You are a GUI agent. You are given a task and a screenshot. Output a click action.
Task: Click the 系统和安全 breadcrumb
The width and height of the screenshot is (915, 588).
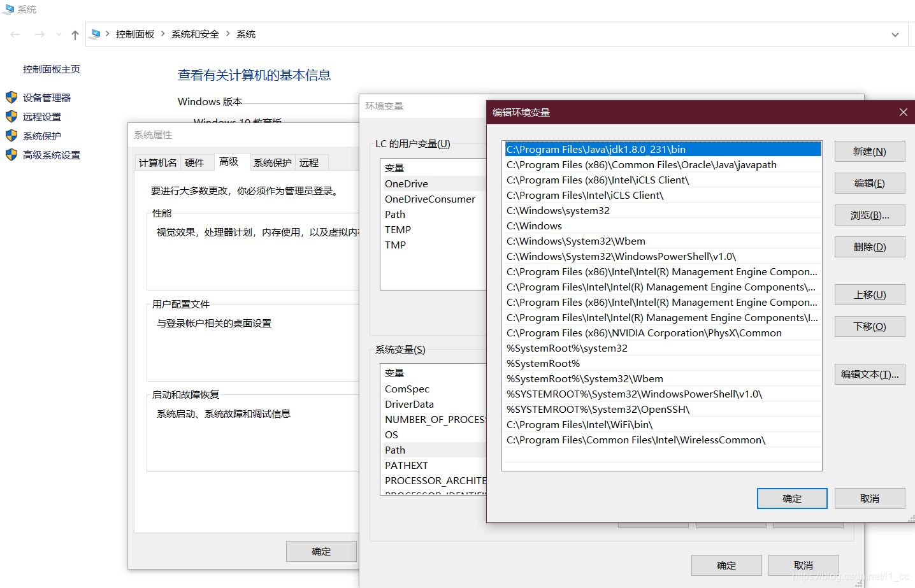[x=195, y=34]
